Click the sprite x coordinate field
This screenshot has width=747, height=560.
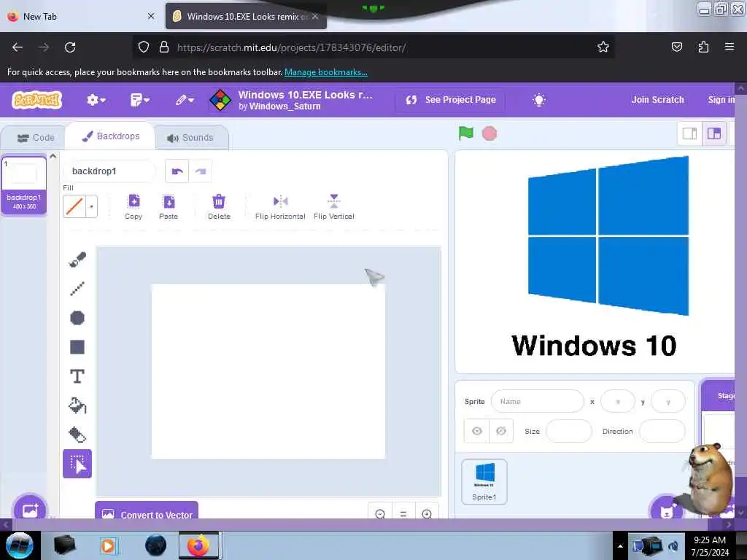click(x=618, y=402)
